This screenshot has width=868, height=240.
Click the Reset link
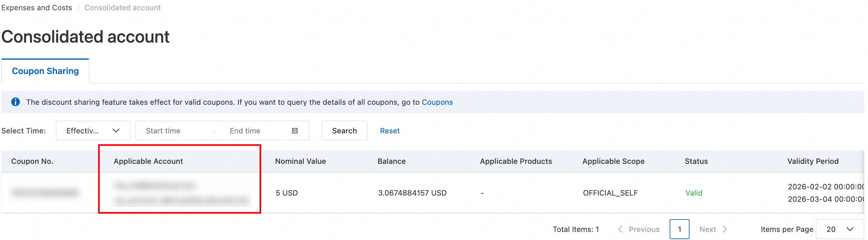coord(390,131)
